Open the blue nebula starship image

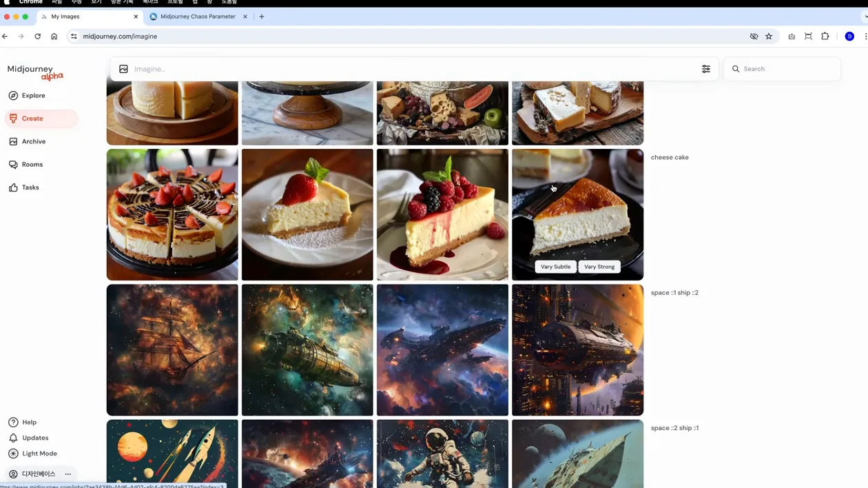(442, 350)
